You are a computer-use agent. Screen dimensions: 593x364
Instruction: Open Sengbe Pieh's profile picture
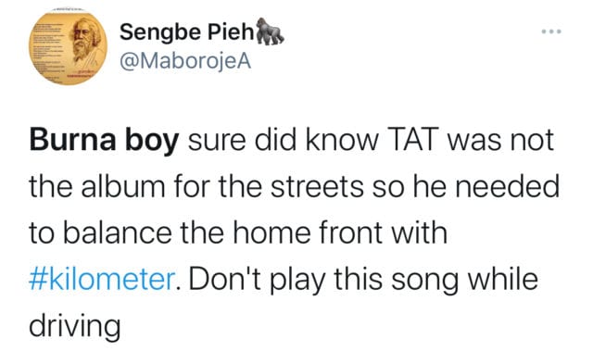coord(69,47)
